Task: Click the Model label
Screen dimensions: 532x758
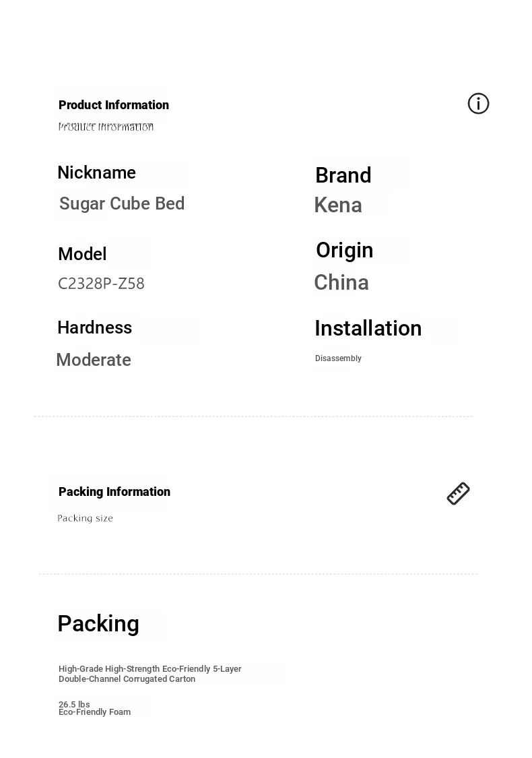Action: [82, 254]
